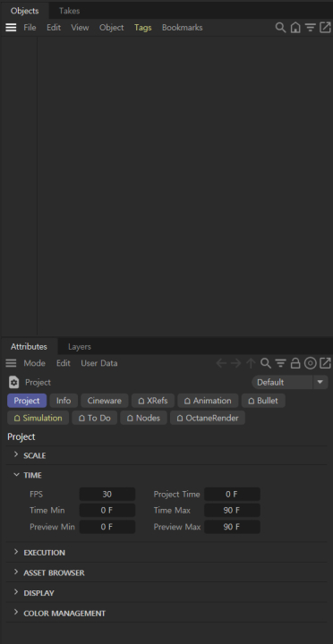Switch to the Layers tab
333x644 pixels.
pyautogui.click(x=80, y=347)
